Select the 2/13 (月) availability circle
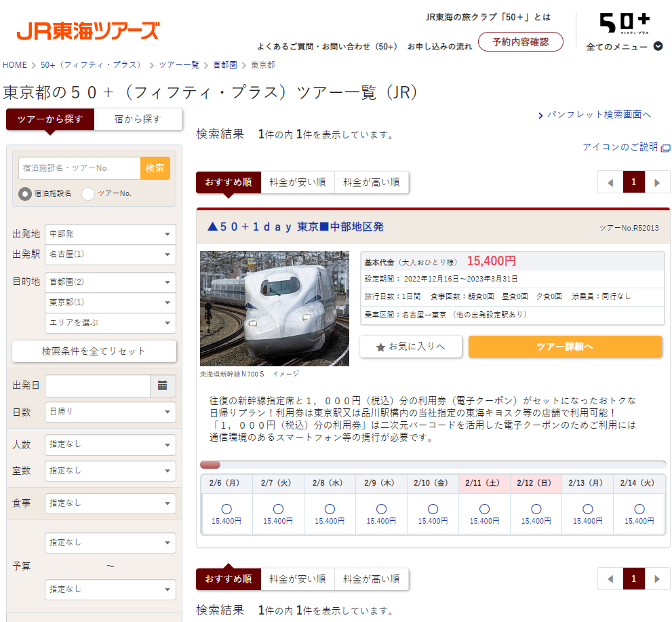The image size is (672, 622). pos(587,509)
